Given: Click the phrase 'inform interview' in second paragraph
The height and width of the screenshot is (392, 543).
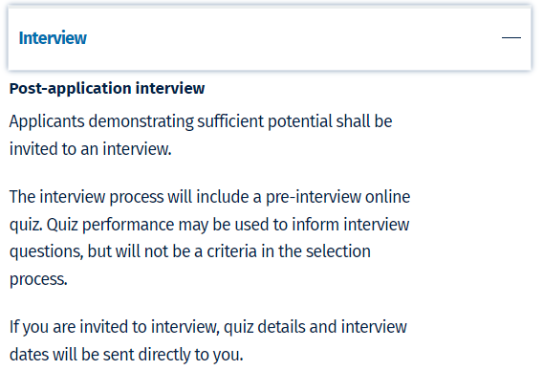Looking at the screenshot, I should click(x=351, y=225).
